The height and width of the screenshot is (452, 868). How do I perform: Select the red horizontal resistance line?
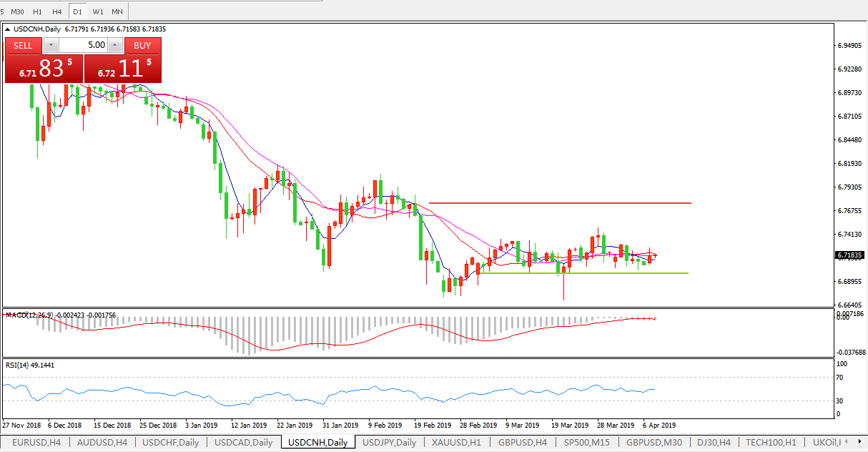pos(559,203)
